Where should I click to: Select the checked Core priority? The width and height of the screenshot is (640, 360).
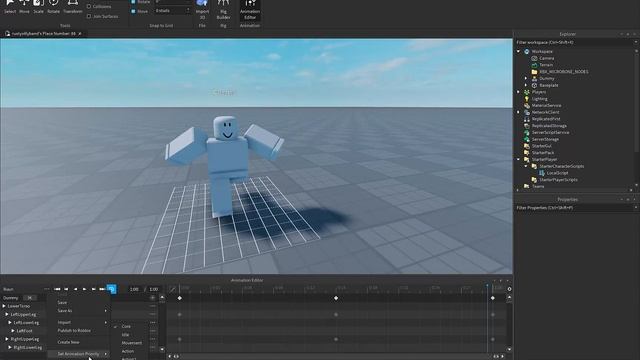click(x=126, y=327)
